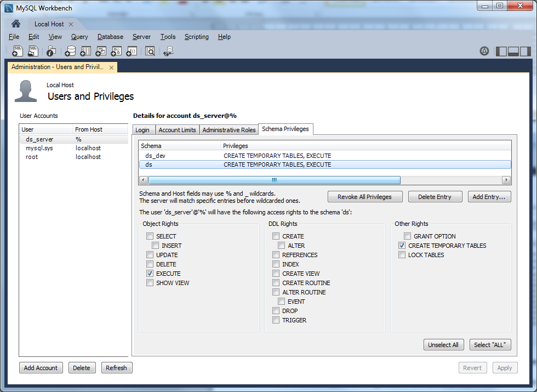Create a new view toolbar icon
Viewport: 537px width, 392px height.
tap(101, 51)
